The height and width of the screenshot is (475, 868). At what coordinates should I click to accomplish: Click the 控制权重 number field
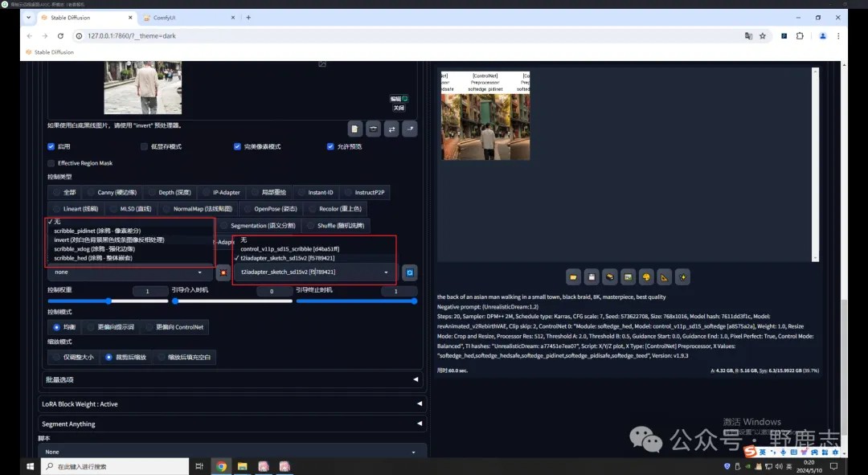[150, 291]
